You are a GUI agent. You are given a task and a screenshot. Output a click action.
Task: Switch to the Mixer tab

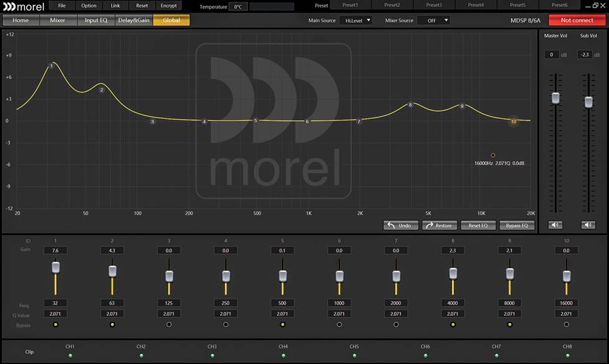[x=57, y=20]
